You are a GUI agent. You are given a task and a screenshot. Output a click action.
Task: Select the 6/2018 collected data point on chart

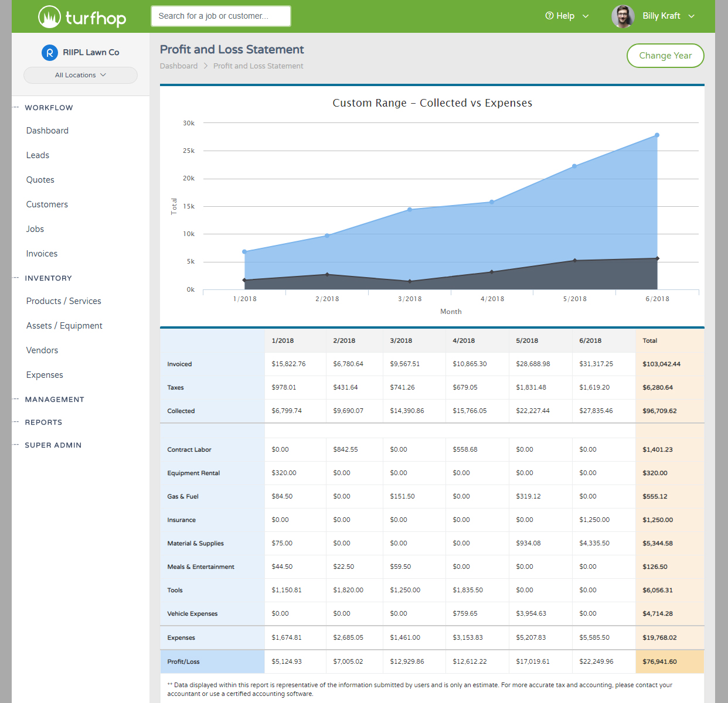click(x=657, y=135)
